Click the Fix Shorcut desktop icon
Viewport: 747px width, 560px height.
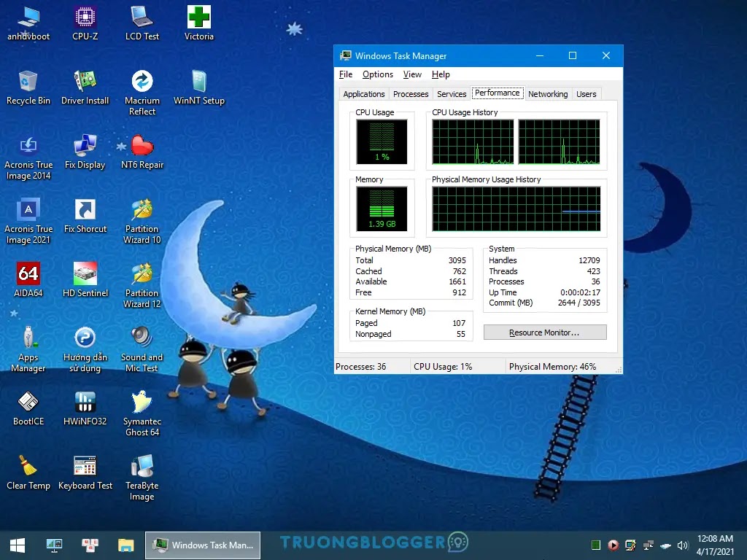(85, 217)
